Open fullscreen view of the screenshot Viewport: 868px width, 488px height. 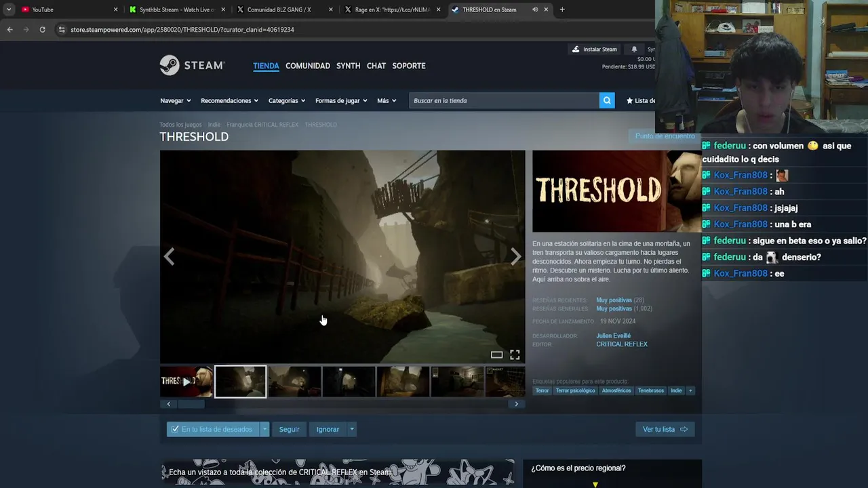click(515, 354)
